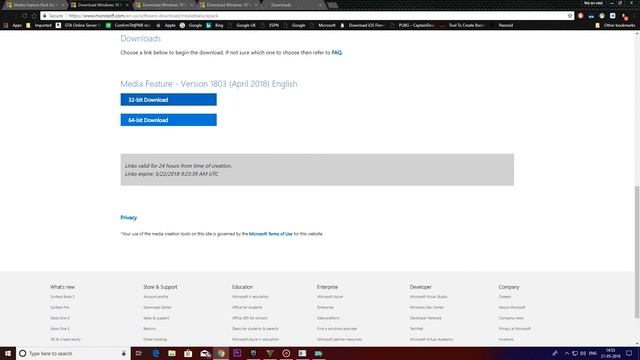Click the purple app icon on the taskbar
This screenshot has height=360, width=640.
(x=237, y=353)
